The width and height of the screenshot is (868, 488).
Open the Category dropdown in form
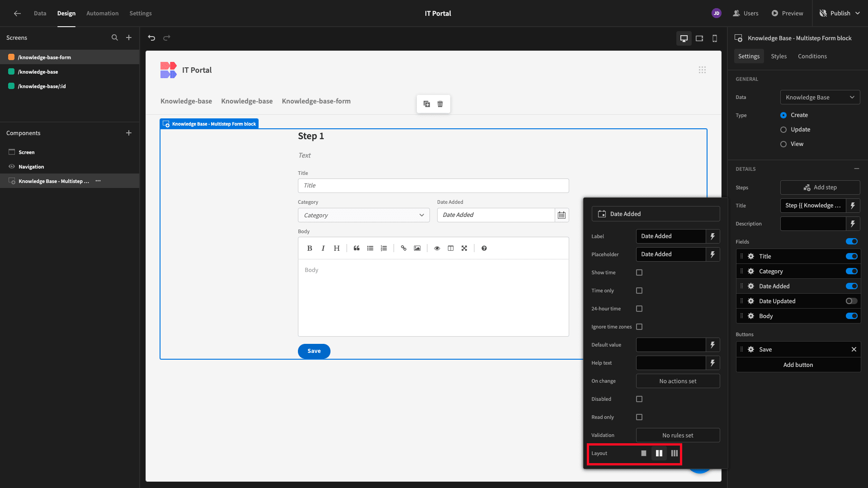click(364, 215)
